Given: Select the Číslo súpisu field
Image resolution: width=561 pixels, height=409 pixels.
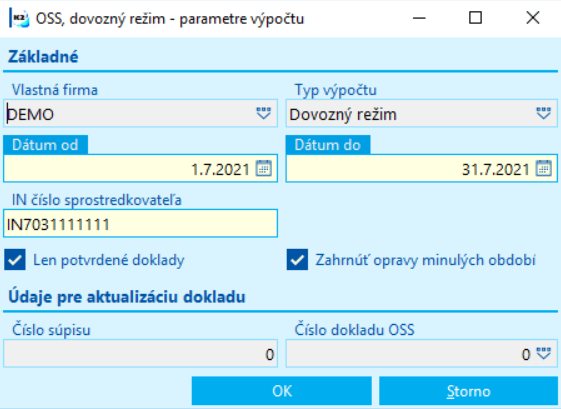Looking at the screenshot, I should pos(141,354).
